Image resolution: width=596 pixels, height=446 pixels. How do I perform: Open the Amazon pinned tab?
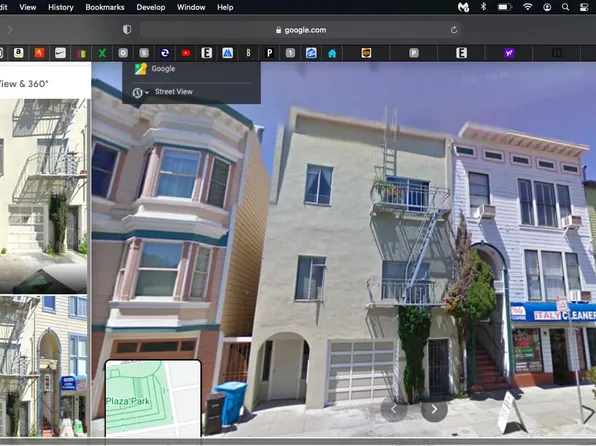[18, 53]
